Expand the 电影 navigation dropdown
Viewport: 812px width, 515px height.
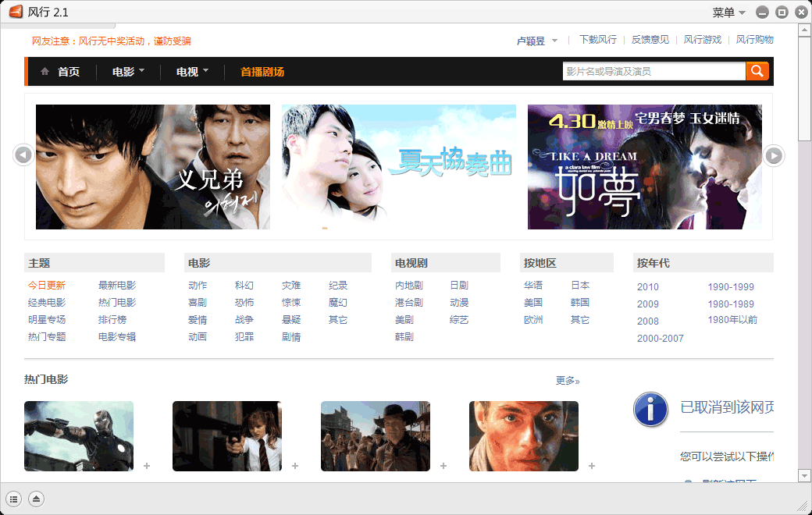point(129,72)
